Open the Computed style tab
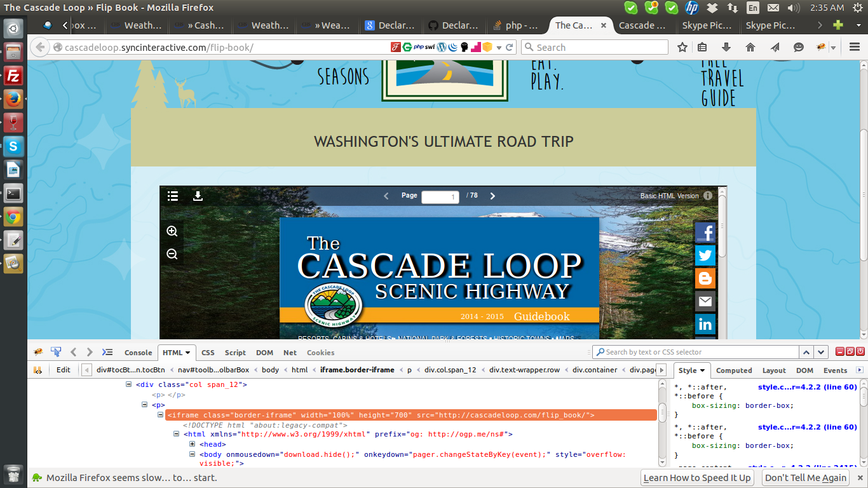This screenshot has height=488, width=868. pos(734,370)
